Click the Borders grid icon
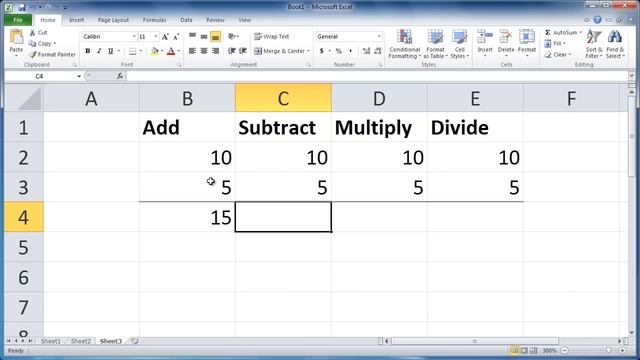The width and height of the screenshot is (640, 360). (133, 51)
